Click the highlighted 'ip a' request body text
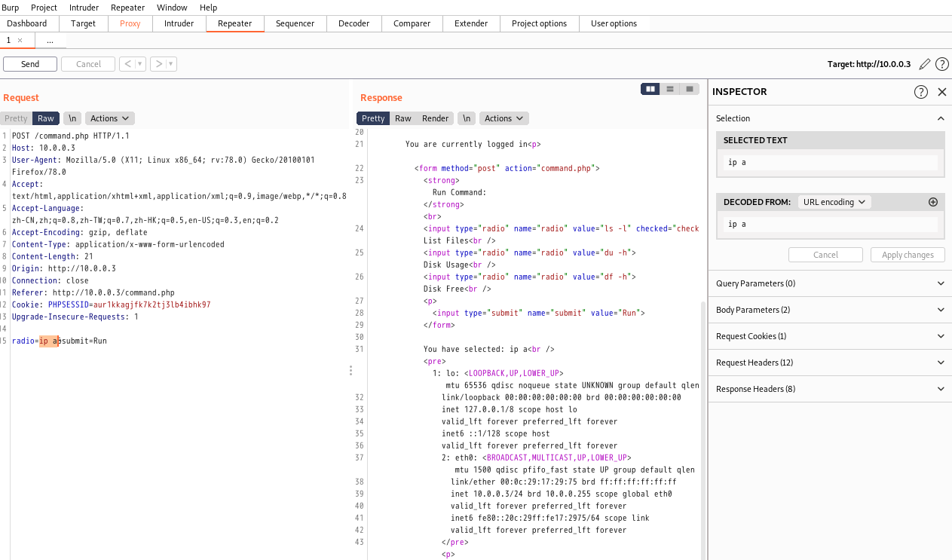 (x=49, y=341)
